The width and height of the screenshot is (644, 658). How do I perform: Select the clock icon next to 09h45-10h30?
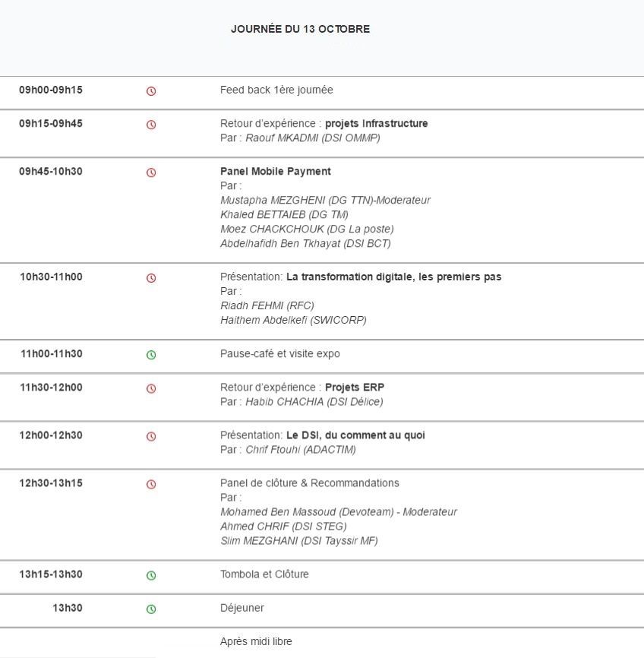(151, 172)
